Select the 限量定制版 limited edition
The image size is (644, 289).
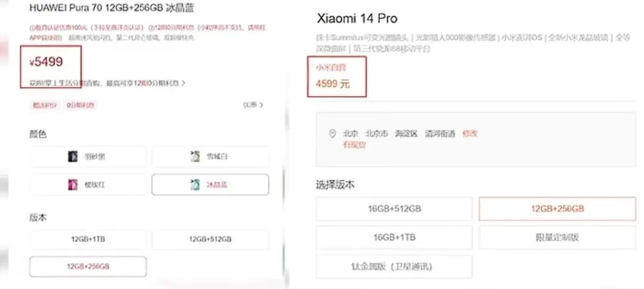558,238
